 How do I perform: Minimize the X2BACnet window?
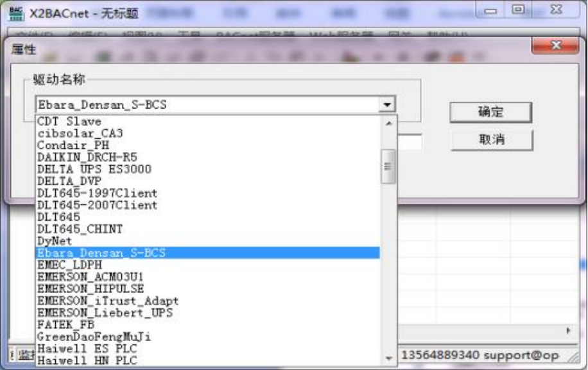[x=490, y=10]
